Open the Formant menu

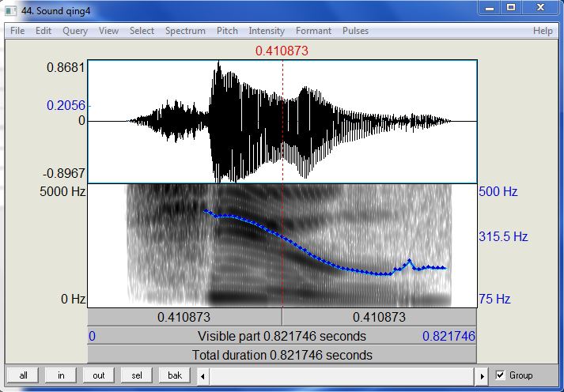[x=313, y=31]
